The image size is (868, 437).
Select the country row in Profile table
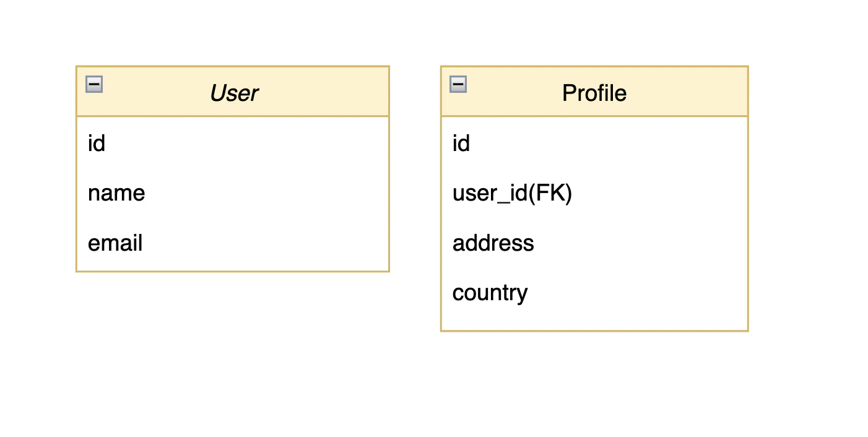coord(594,292)
